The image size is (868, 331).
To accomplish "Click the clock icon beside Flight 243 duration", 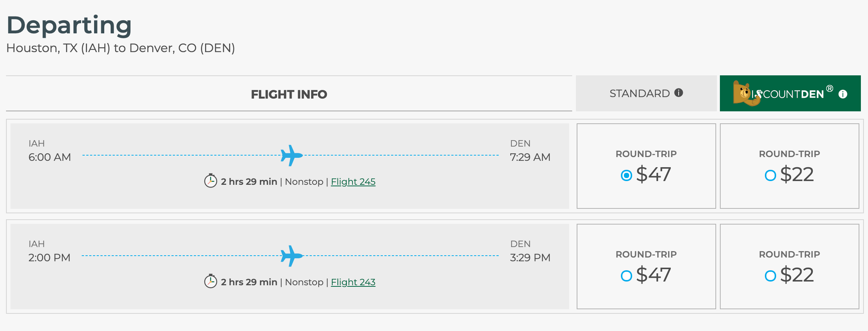I will point(211,282).
